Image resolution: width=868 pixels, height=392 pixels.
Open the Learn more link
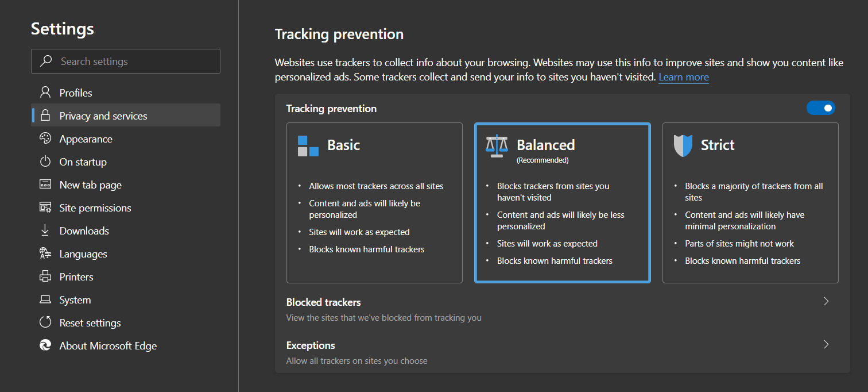point(683,77)
